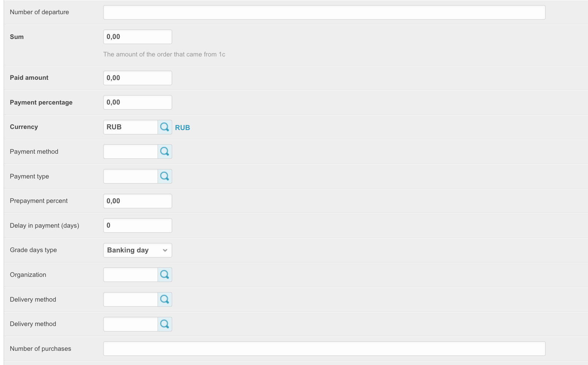Click text field of Delivery method below Organization
Screen dimensions: 588x365
pyautogui.click(x=130, y=299)
